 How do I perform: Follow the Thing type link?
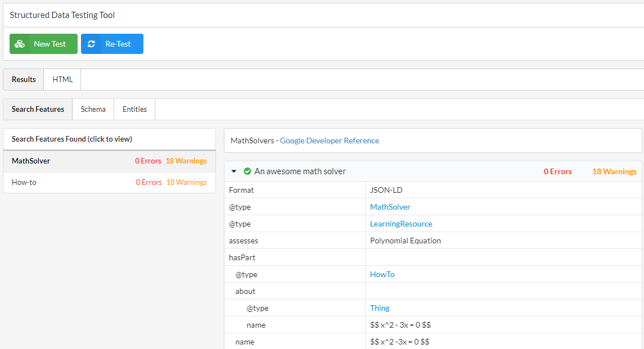click(380, 308)
